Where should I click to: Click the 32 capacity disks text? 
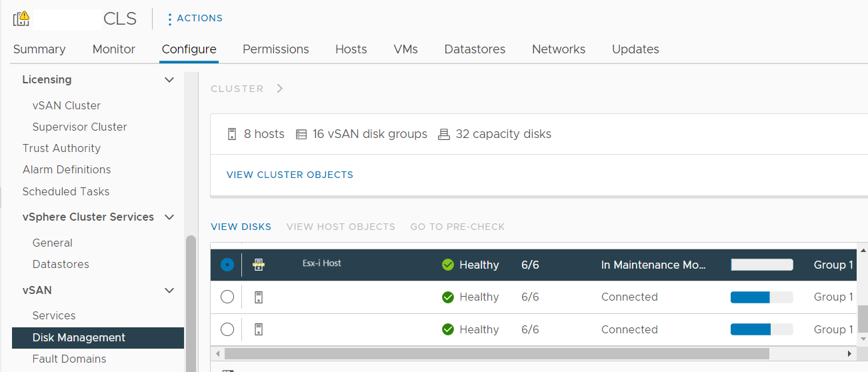click(503, 134)
